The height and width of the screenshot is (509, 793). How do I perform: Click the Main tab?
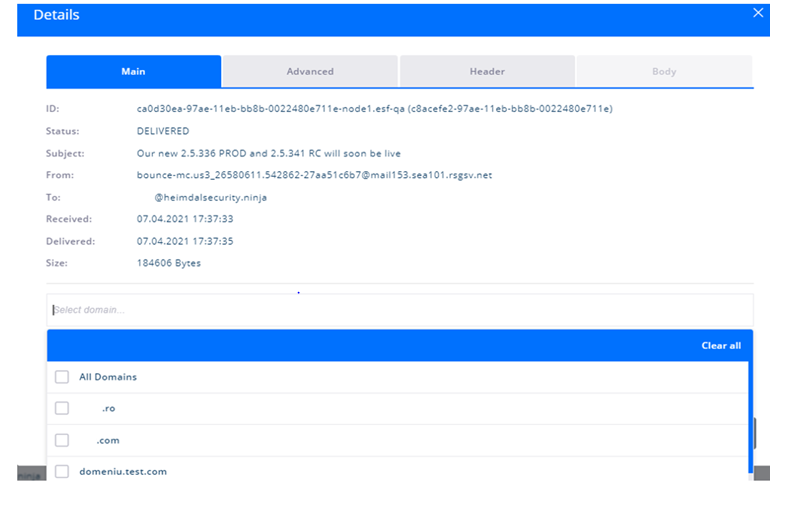[x=133, y=72]
